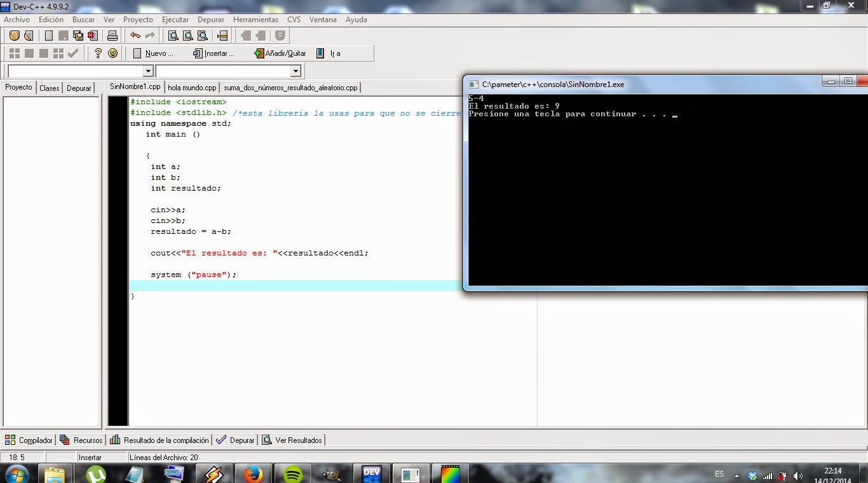Click the Save all files icon
This screenshot has width=868, height=483.
coord(78,36)
